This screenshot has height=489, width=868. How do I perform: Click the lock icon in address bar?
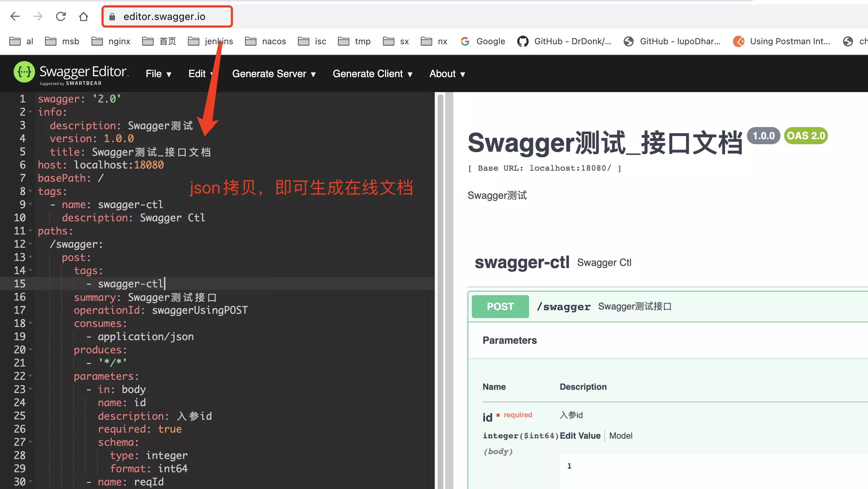coord(112,17)
